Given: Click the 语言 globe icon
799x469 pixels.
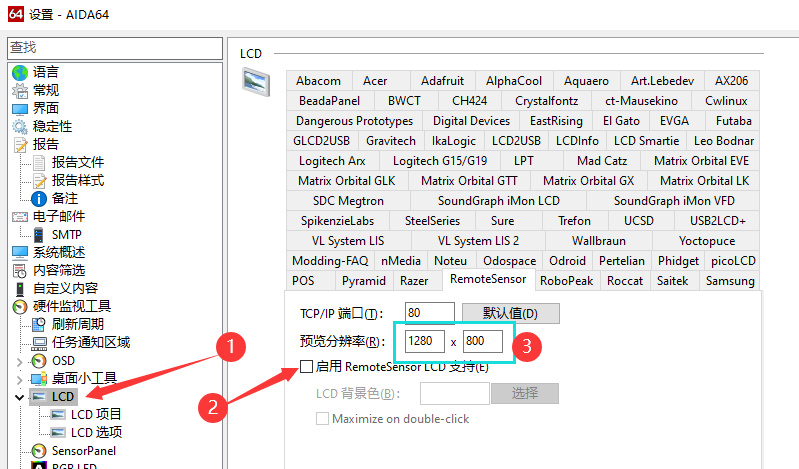Looking at the screenshot, I should coord(20,72).
